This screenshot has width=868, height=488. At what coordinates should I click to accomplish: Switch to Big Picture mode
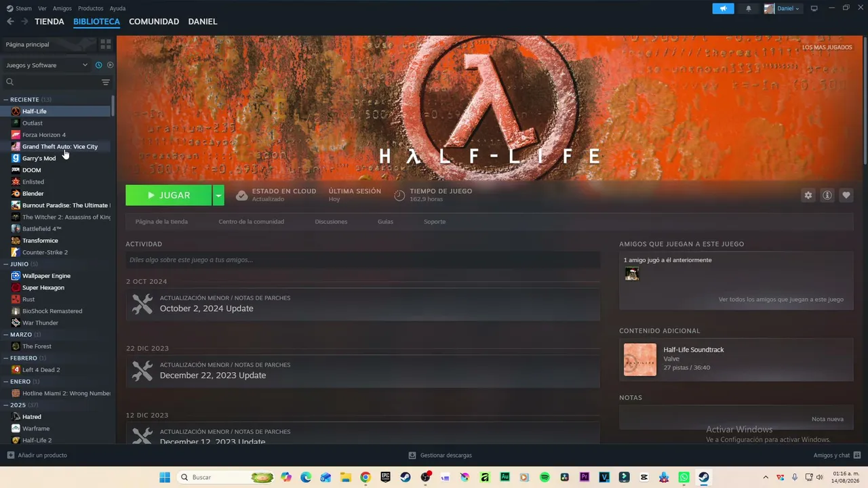pos(814,8)
